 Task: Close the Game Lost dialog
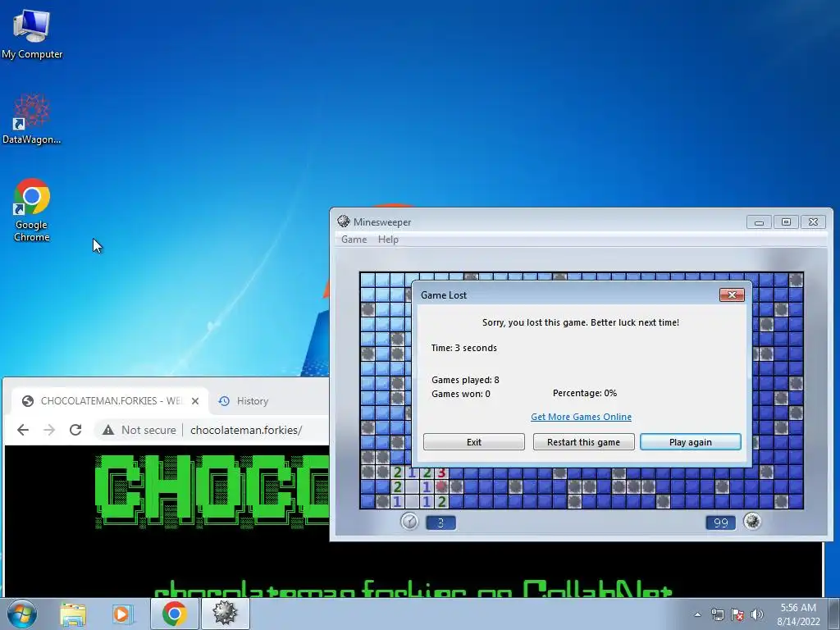click(732, 294)
